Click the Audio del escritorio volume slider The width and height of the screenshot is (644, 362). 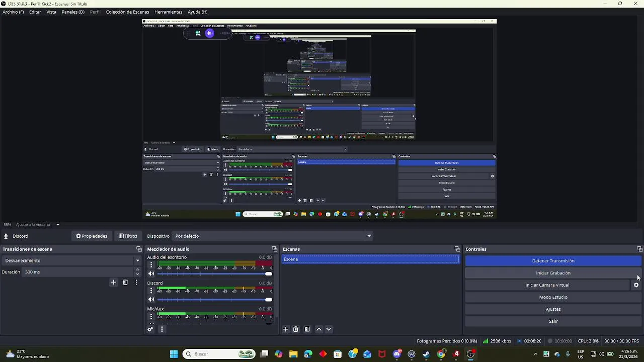(x=215, y=274)
